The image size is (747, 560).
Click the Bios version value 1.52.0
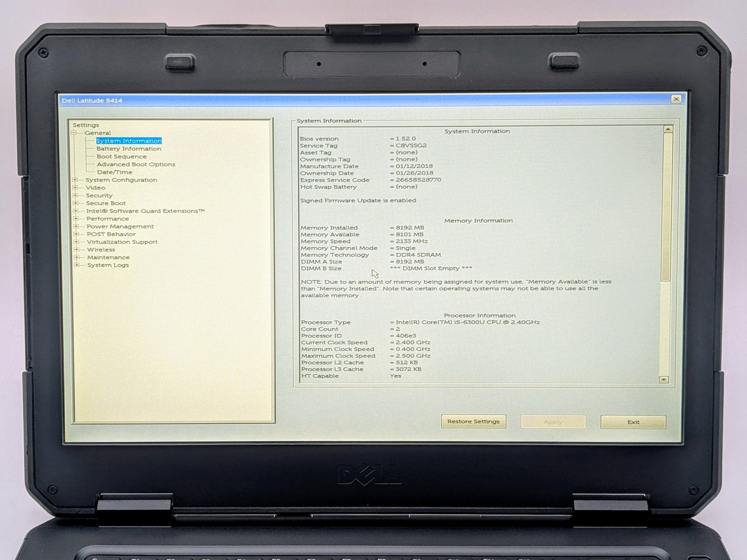point(406,139)
